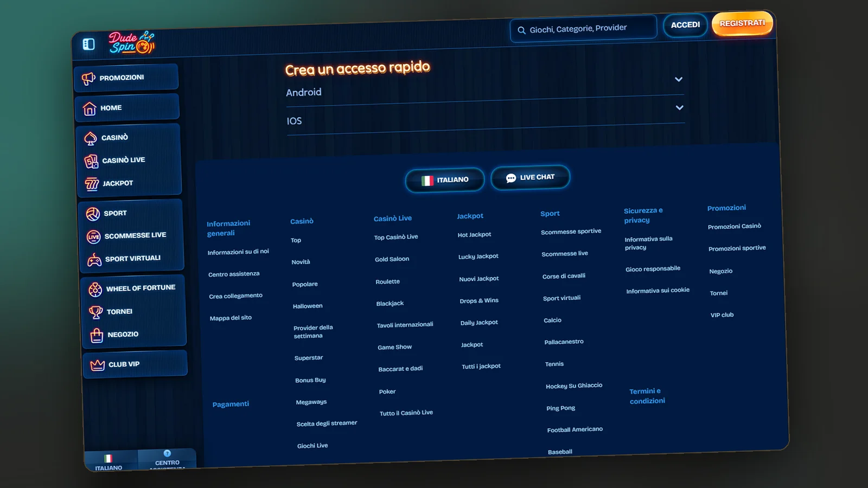Screen dimensions: 868x488
Task: Click the Dude Spin logo
Action: [131, 43]
